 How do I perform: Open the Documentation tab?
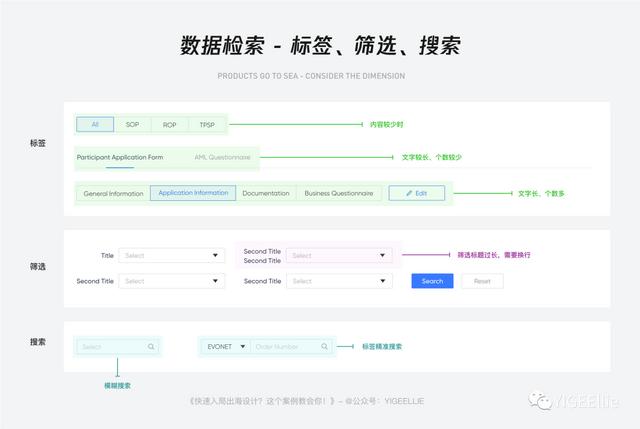(x=266, y=193)
